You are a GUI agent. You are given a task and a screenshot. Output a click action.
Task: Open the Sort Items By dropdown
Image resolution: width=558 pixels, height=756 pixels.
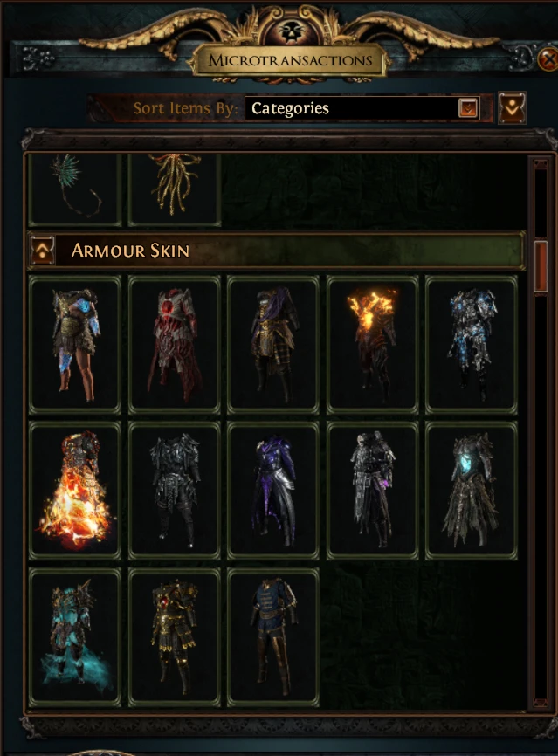pyautogui.click(x=362, y=108)
